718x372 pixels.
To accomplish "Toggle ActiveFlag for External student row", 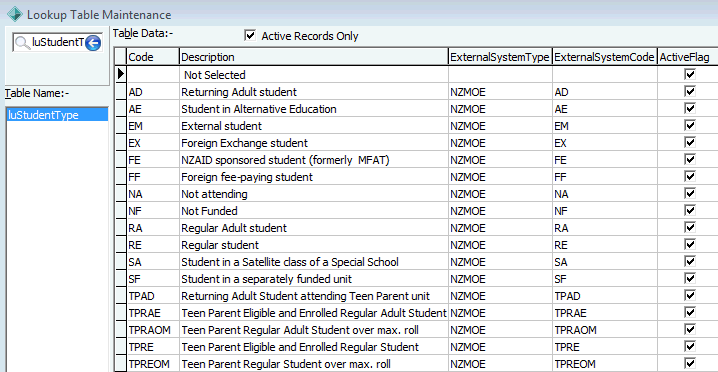I will 690,126.
